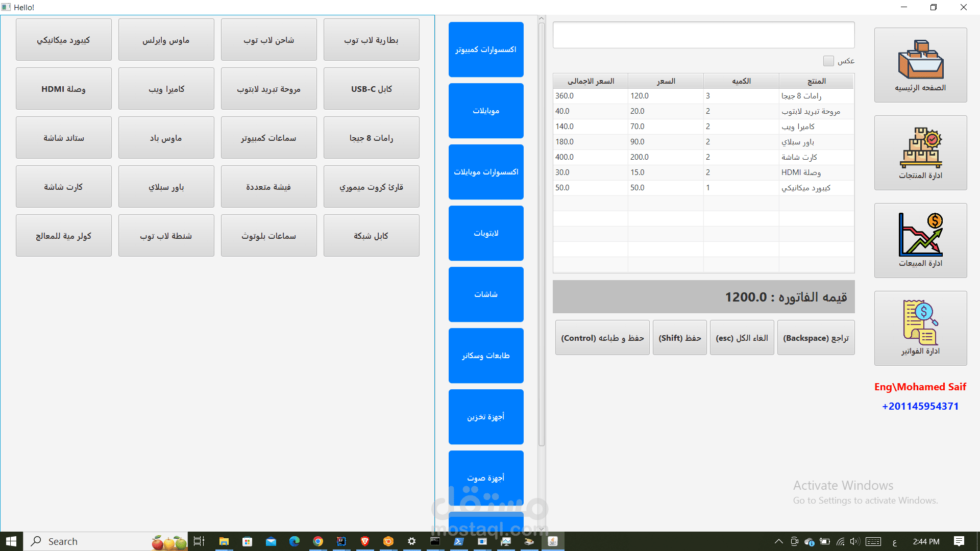
Task: Add ماوس باد product
Action: [166, 138]
